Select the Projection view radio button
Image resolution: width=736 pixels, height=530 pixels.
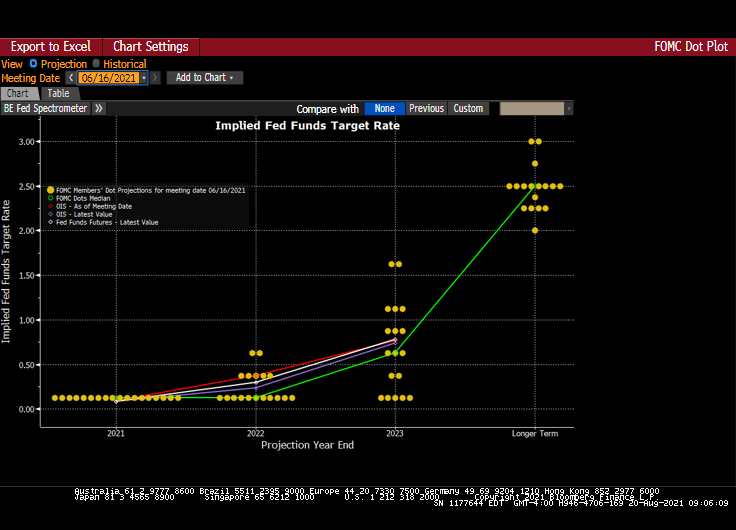pyautogui.click(x=33, y=64)
